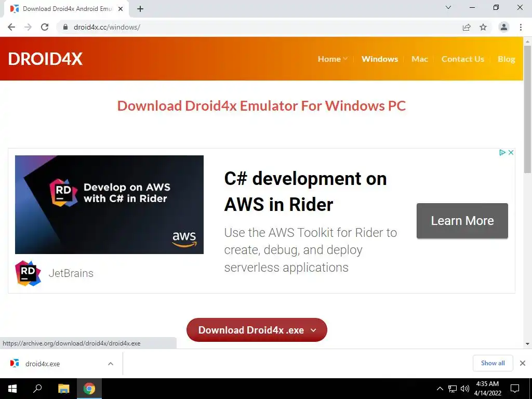Click the AdChoices triangle icon
Image resolution: width=532 pixels, height=399 pixels.
[x=502, y=153]
